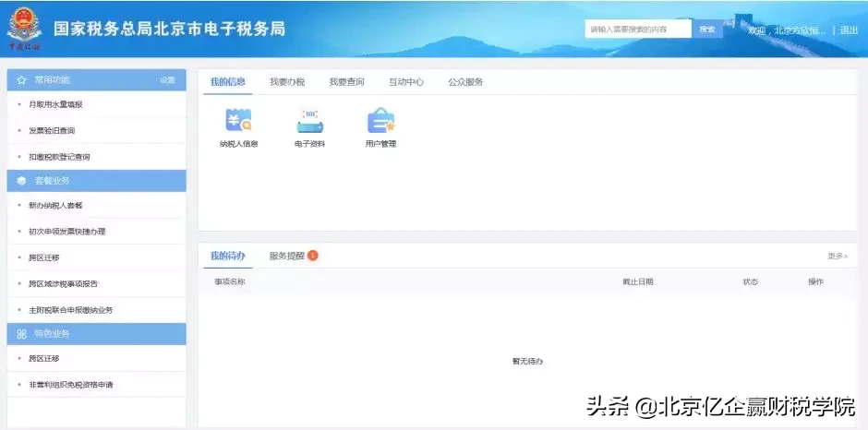
Task: Click the red notification badge on 服务提醒
Action: click(313, 256)
